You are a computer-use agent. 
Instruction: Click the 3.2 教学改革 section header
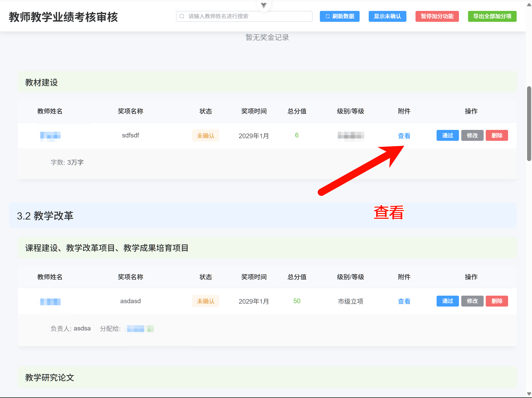click(x=45, y=216)
